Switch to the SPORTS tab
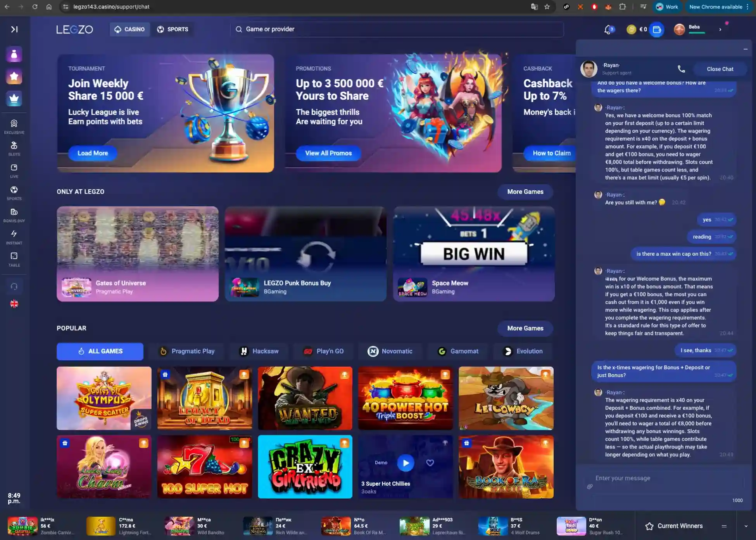The width and height of the screenshot is (756, 540). click(x=173, y=29)
